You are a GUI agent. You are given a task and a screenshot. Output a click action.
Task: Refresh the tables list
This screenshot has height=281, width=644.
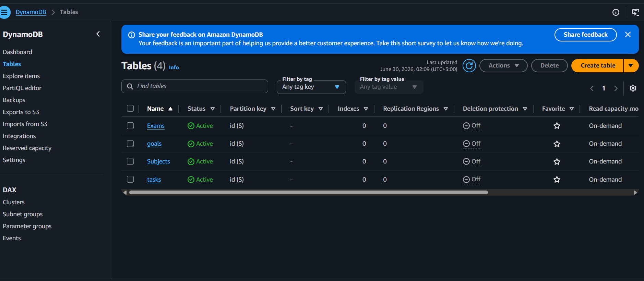[x=469, y=65]
